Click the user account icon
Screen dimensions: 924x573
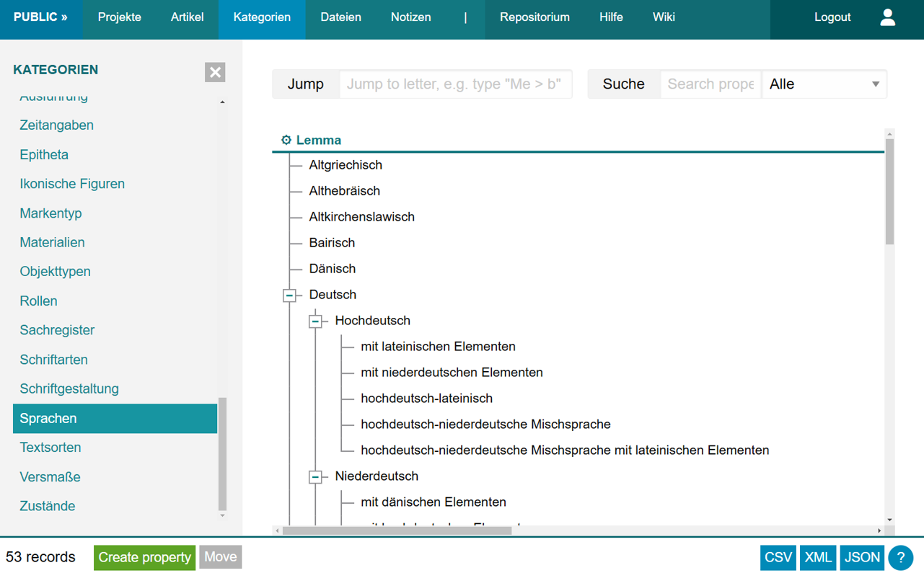pyautogui.click(x=887, y=17)
